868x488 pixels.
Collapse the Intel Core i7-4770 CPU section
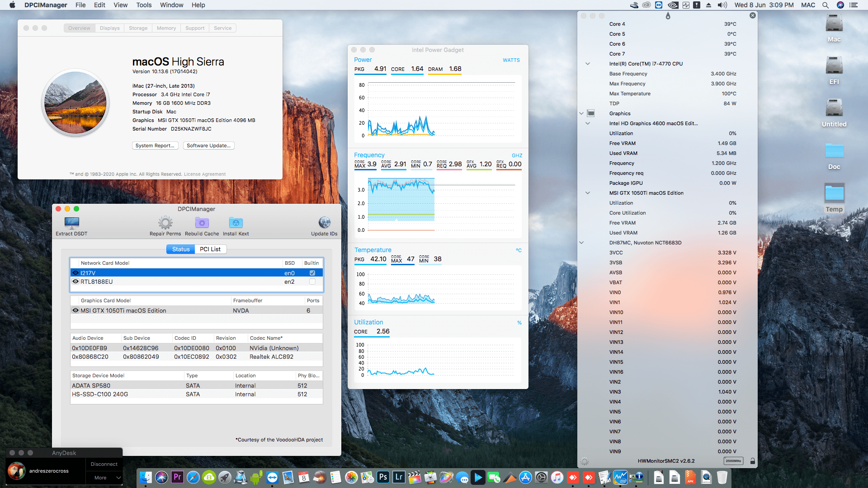(588, 64)
